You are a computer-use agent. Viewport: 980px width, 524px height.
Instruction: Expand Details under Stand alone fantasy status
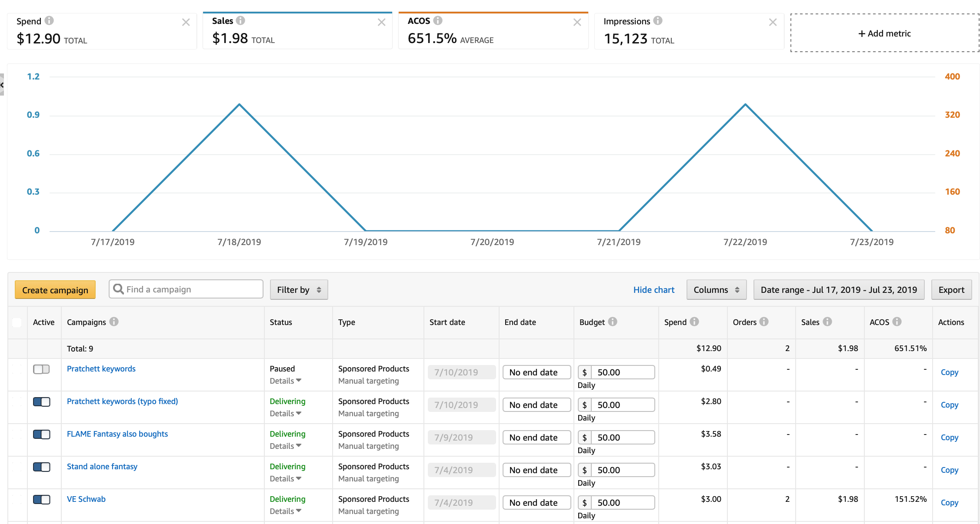[x=285, y=479]
